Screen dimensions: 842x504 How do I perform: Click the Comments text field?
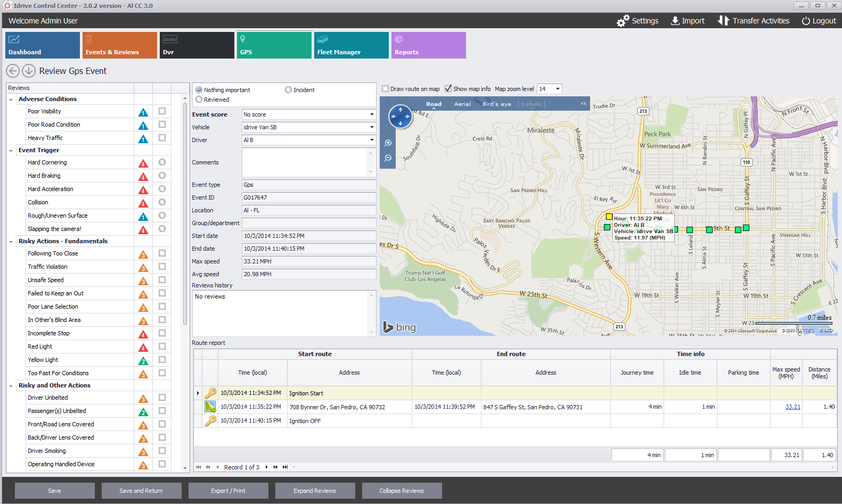tap(305, 162)
